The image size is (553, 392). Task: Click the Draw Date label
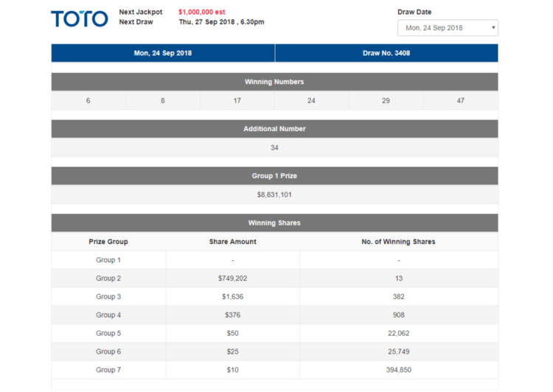click(414, 12)
